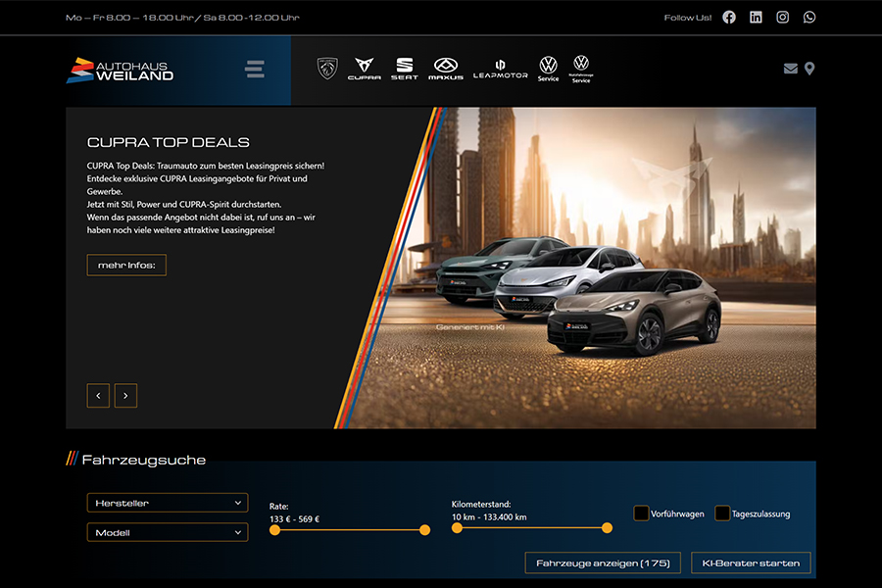
Task: Open Autohaus Weiland's Instagram page
Action: 782,17
